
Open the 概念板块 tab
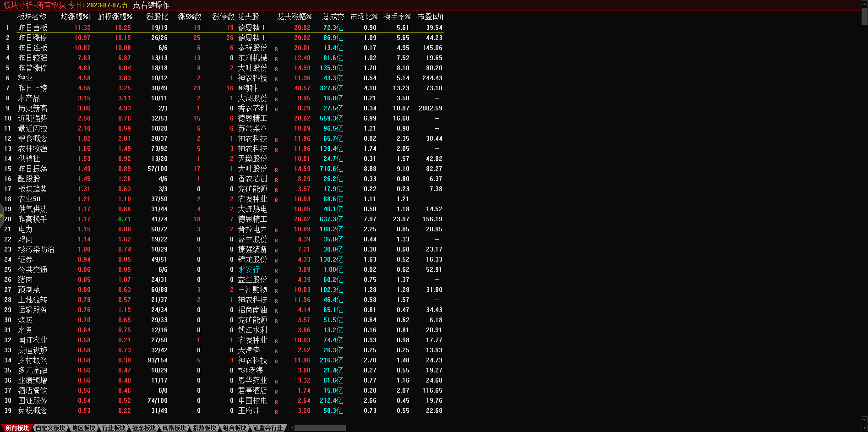[144, 428]
